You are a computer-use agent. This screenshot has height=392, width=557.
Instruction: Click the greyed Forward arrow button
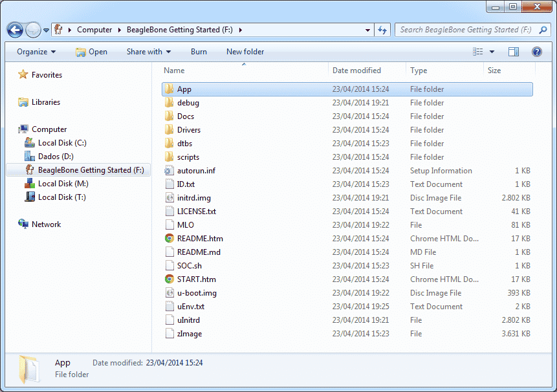(34, 30)
